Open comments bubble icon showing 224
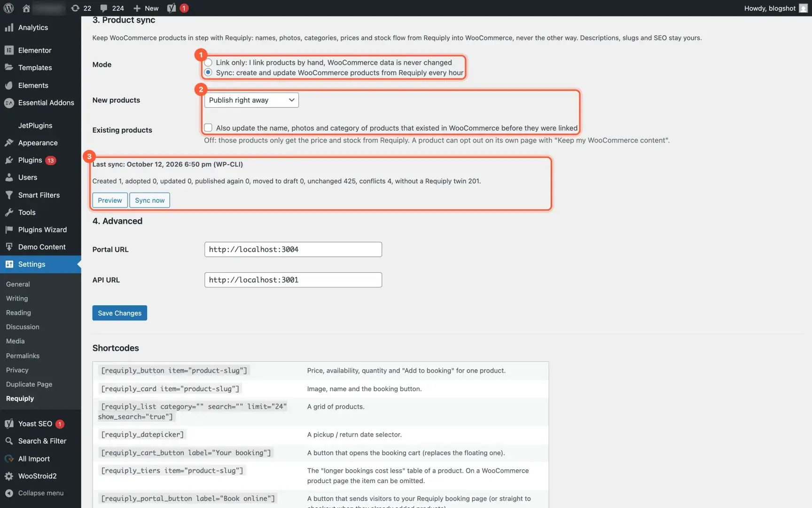This screenshot has width=812, height=508. [x=104, y=8]
